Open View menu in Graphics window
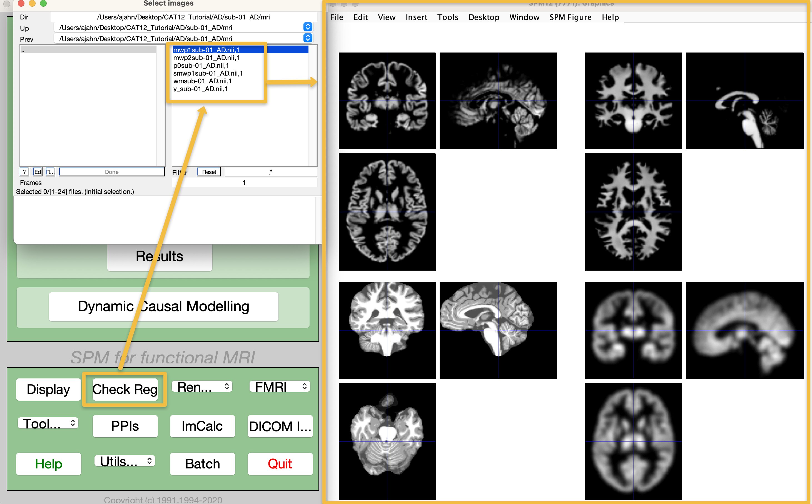Screen dimensions: 812x504 pyautogui.click(x=387, y=17)
